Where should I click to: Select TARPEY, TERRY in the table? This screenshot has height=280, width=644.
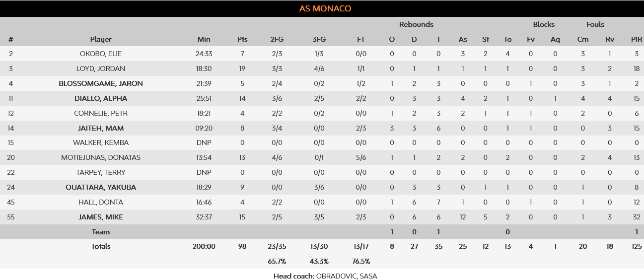click(101, 172)
